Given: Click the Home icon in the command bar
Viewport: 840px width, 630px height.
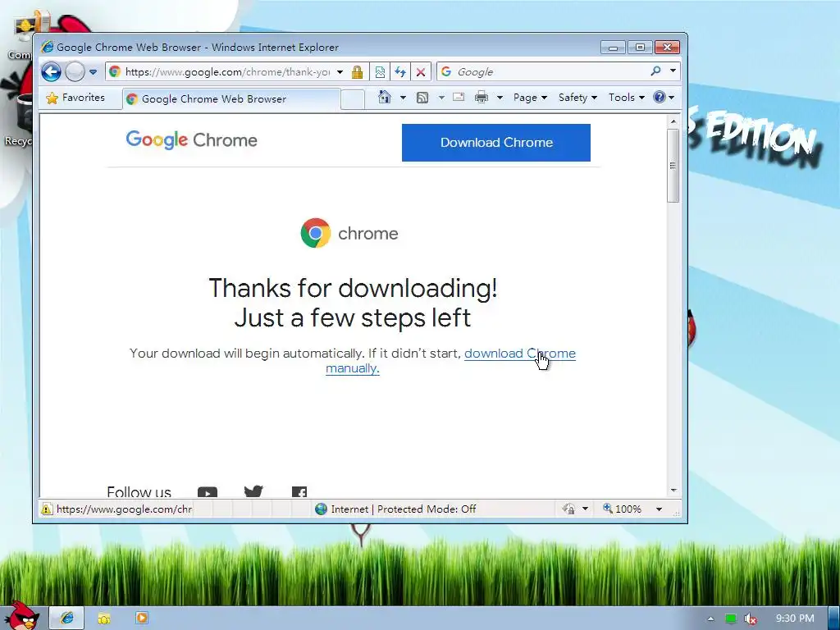Looking at the screenshot, I should click(384, 97).
